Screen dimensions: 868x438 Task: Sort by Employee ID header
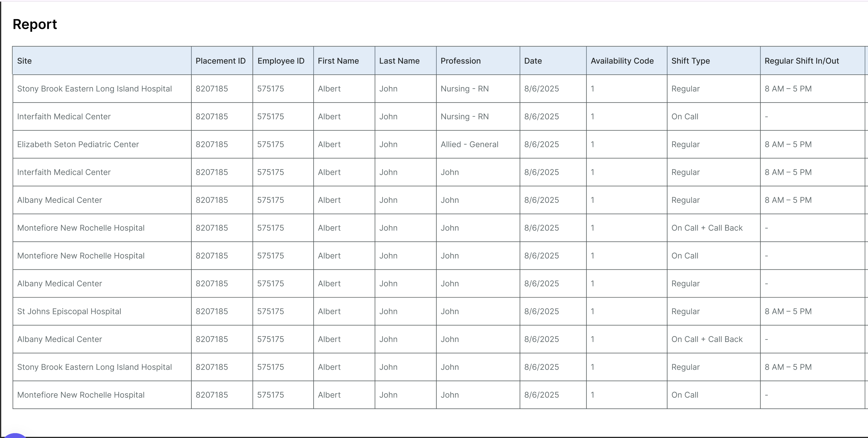(x=281, y=61)
